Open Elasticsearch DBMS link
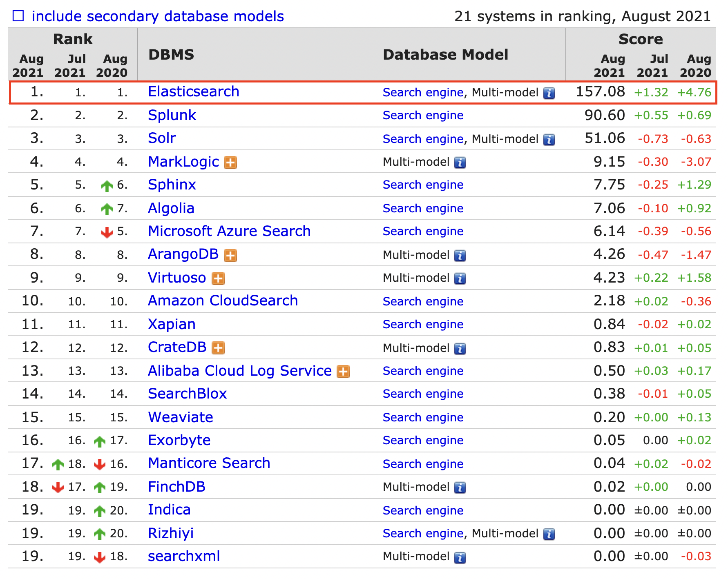 pyautogui.click(x=194, y=91)
